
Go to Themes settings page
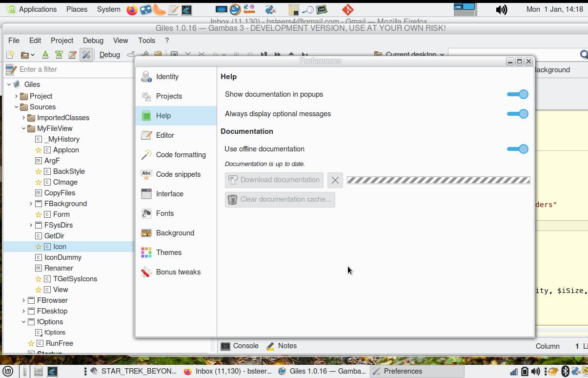pos(168,252)
